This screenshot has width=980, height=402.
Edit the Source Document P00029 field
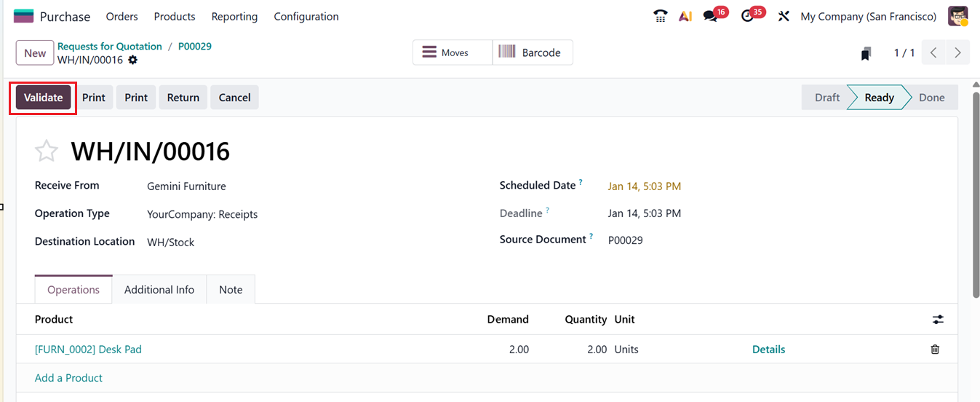tap(626, 240)
